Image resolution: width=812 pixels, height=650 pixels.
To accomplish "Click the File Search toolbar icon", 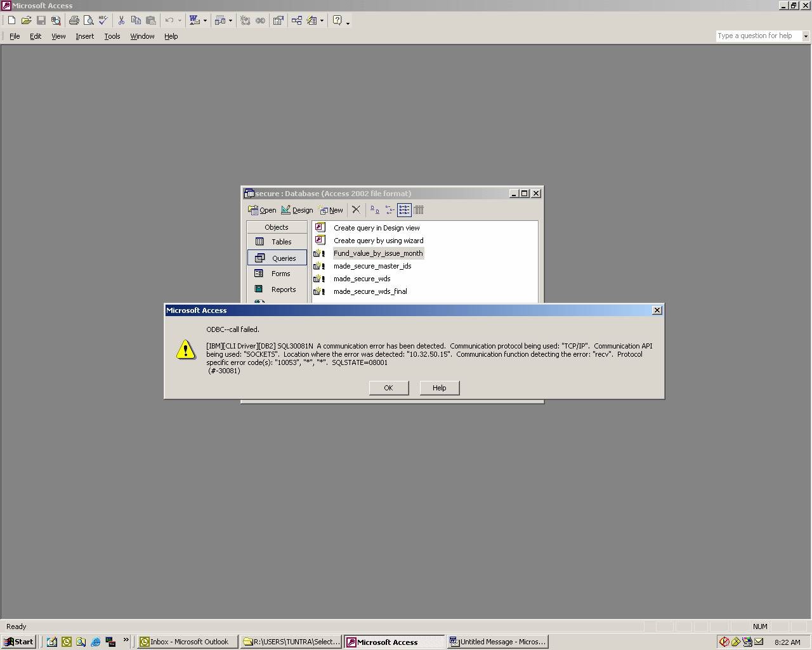I will pos(56,20).
